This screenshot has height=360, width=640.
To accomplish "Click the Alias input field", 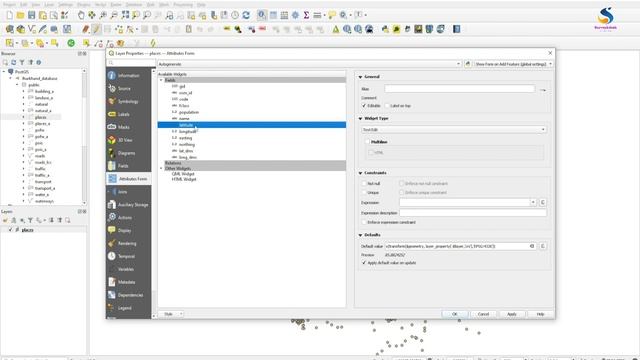I will click(460, 89).
